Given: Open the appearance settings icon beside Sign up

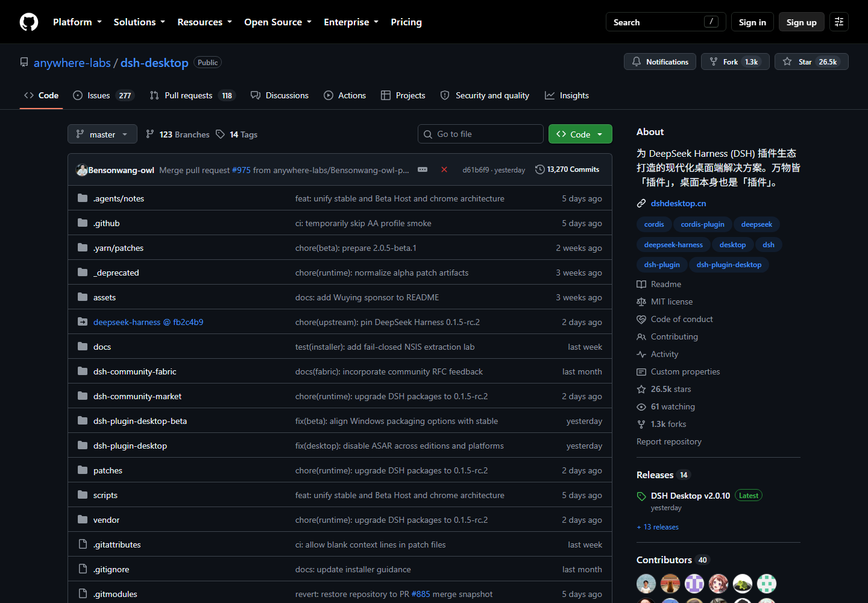Looking at the screenshot, I should 839,22.
